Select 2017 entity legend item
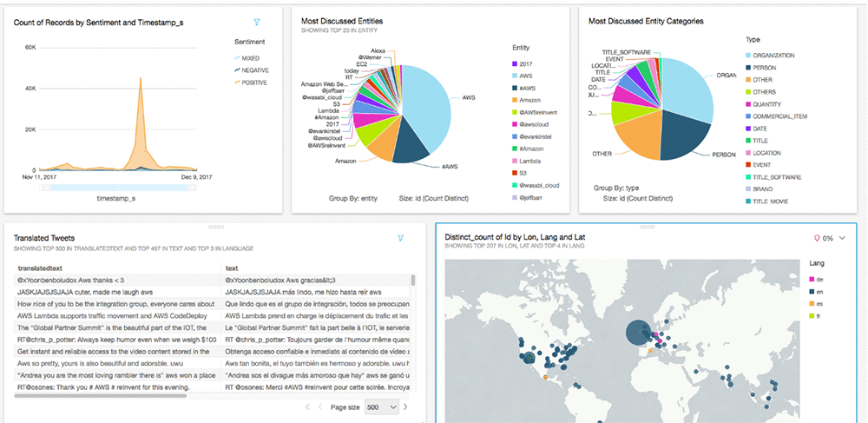 coord(522,63)
